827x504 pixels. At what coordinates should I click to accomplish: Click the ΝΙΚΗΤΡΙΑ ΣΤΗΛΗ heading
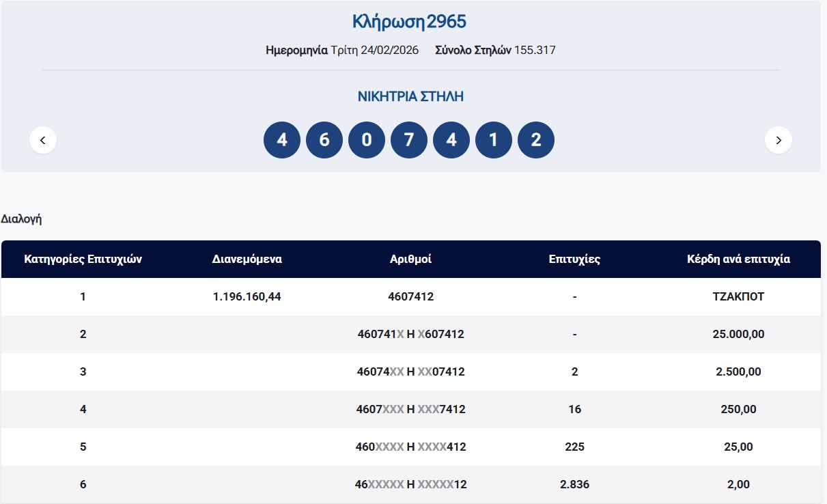pyautogui.click(x=410, y=97)
